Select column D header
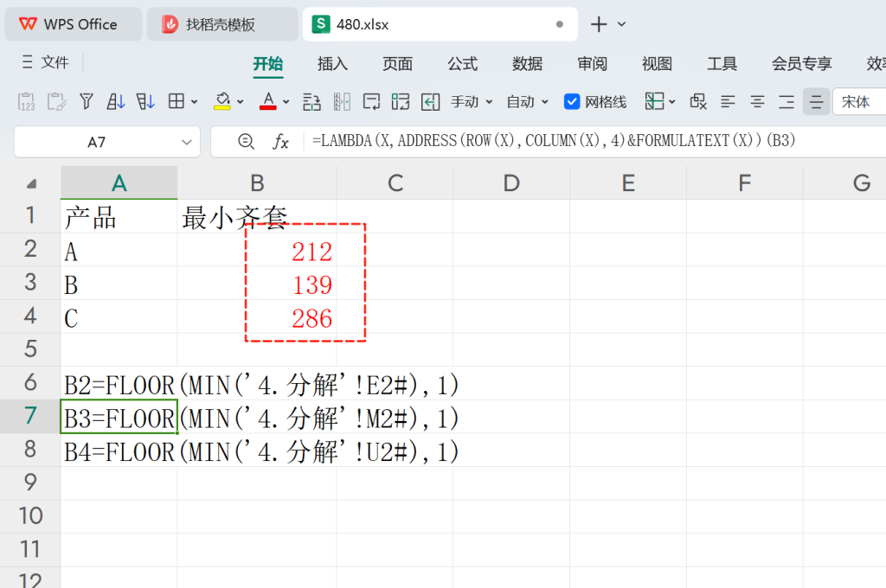Screen dimensions: 886x588 [x=511, y=183]
